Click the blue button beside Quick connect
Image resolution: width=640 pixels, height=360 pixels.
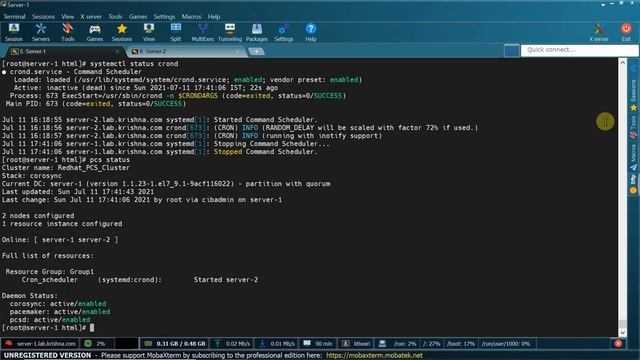click(x=511, y=51)
